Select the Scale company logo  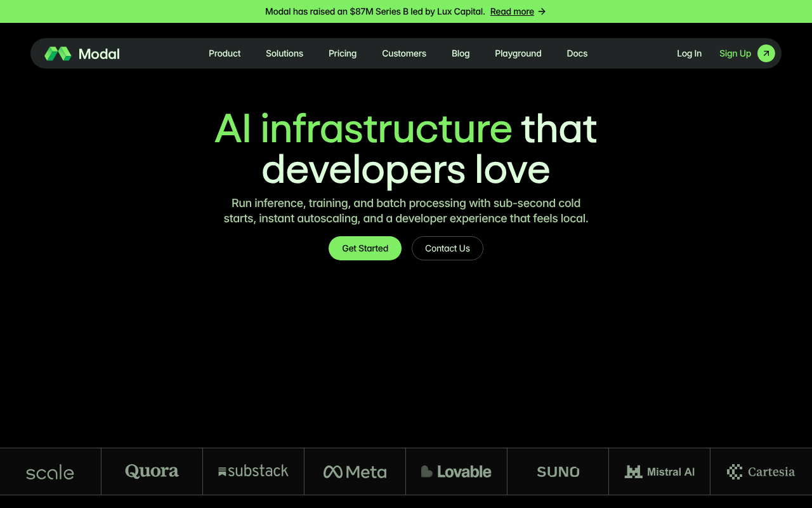point(49,471)
